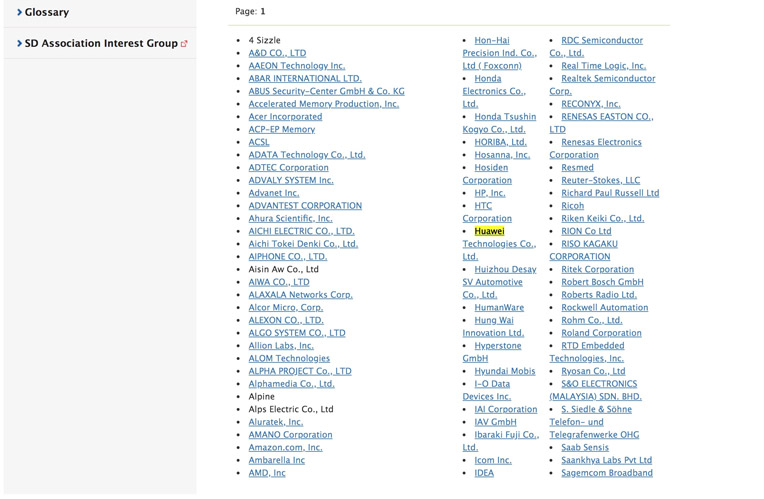Open ADVALY SYSTEM Inc. link
This screenshot has width=764, height=499.
291,180
